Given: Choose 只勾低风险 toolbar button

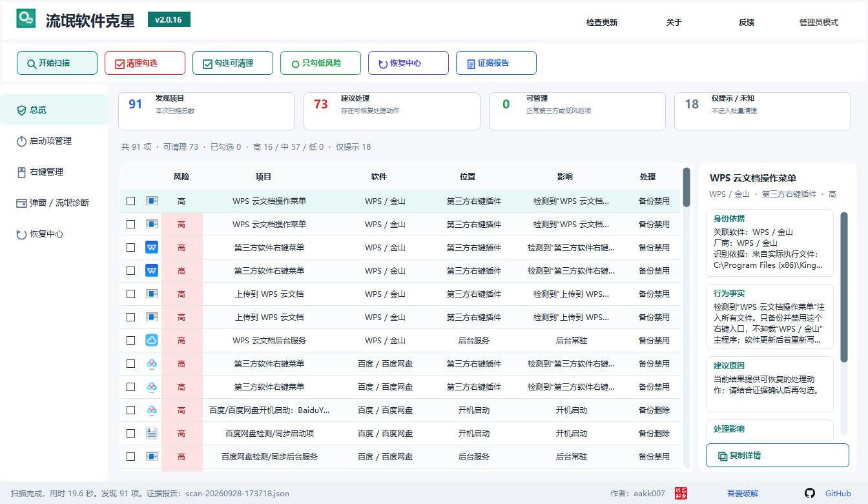Looking at the screenshot, I should click(320, 63).
